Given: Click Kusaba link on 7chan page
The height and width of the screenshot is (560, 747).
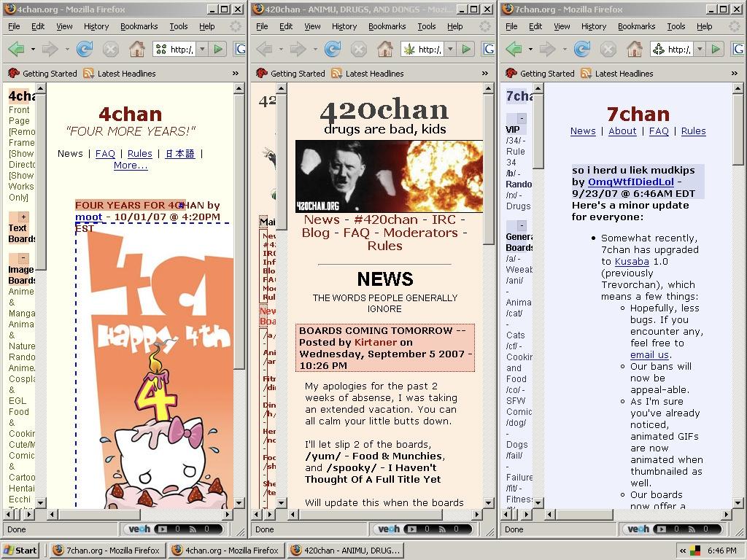Looking at the screenshot, I should point(632,262).
